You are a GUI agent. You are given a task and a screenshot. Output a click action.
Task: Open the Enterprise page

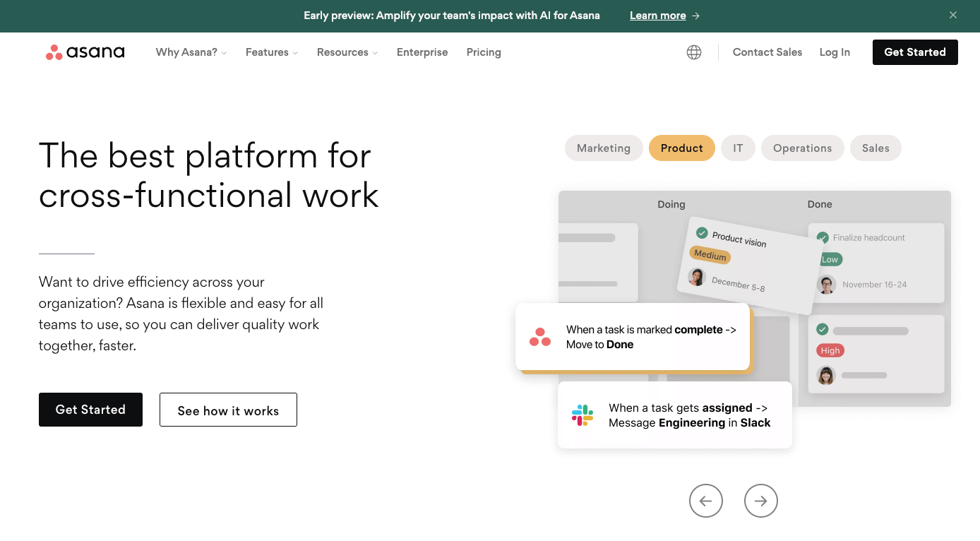click(x=422, y=52)
